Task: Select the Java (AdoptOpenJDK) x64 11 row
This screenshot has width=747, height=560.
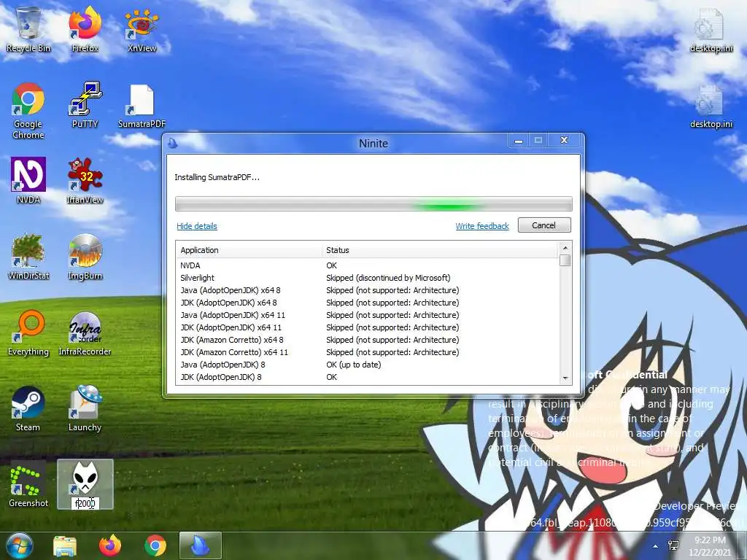Action: click(367, 315)
